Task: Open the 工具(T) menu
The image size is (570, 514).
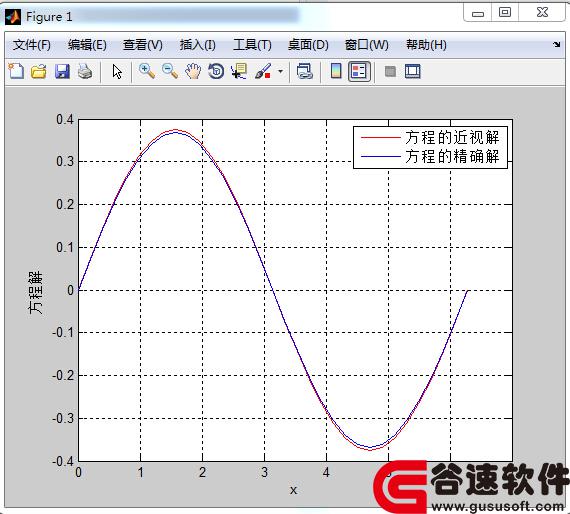Action: pos(252,45)
